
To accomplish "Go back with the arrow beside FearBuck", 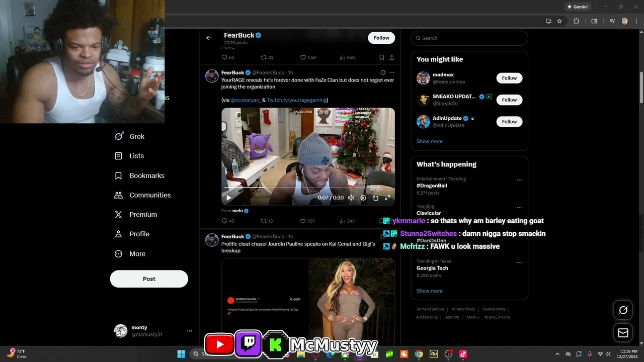I will pos(208,38).
